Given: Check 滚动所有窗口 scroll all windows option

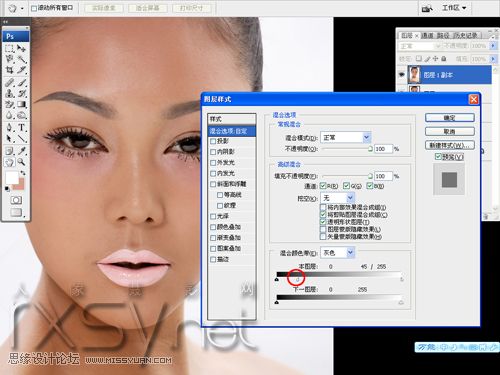Looking at the screenshot, I should pyautogui.click(x=34, y=8).
